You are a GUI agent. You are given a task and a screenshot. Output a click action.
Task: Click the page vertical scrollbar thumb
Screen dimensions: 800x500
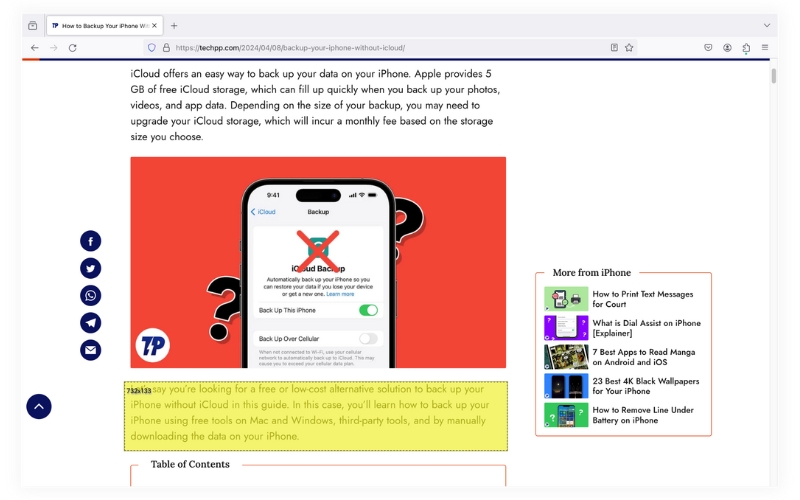[x=773, y=76]
